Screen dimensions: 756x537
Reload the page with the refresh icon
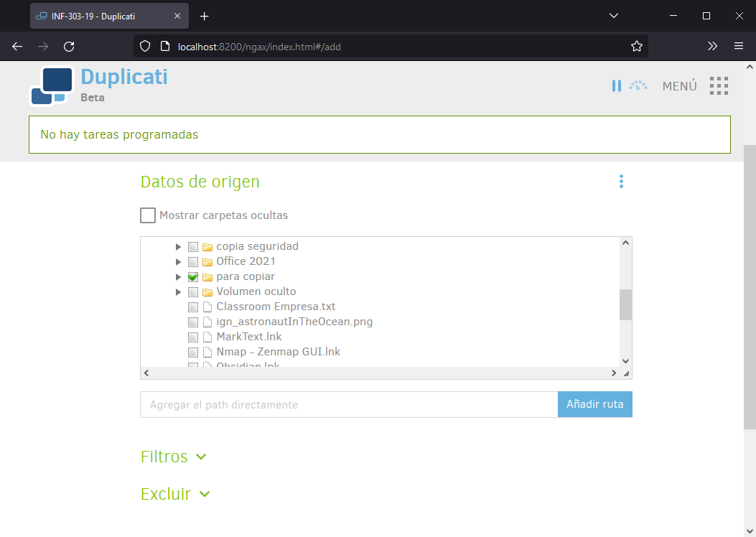(69, 46)
